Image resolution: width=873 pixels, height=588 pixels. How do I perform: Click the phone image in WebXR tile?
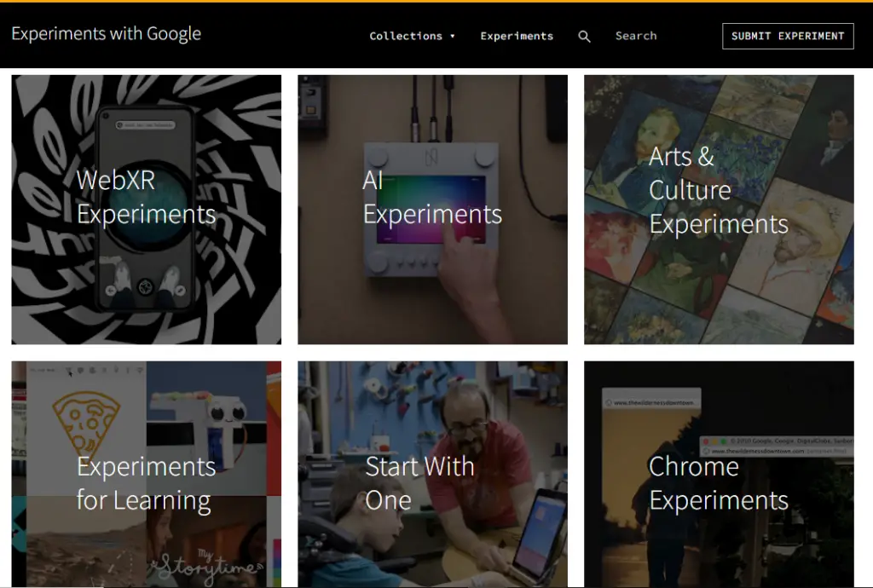point(146,207)
